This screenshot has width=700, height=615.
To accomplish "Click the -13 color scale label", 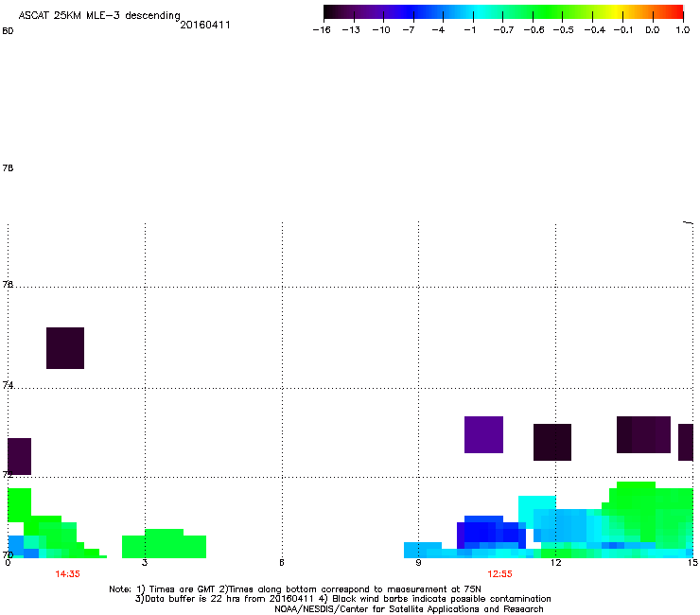I will (x=351, y=30).
